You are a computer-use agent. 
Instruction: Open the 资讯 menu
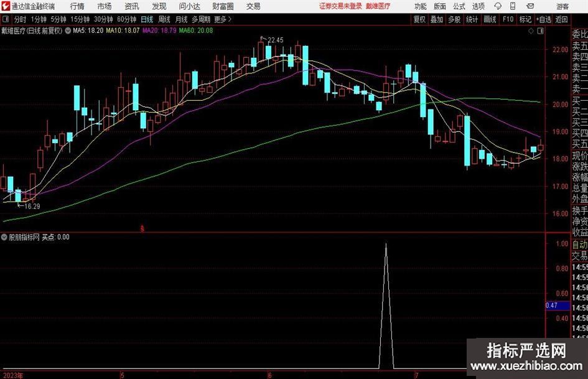tap(132, 6)
